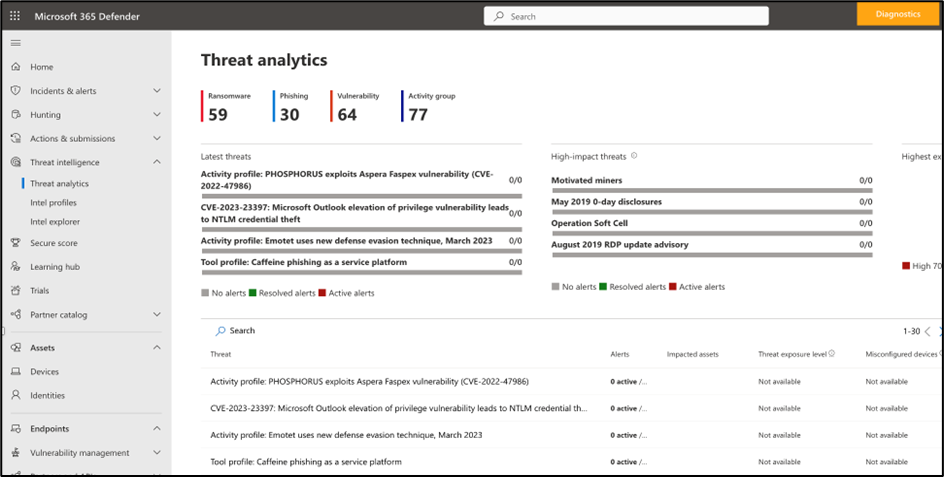Click the Identities item under Assets
Screen dimensions: 944x477
pyautogui.click(x=48, y=395)
